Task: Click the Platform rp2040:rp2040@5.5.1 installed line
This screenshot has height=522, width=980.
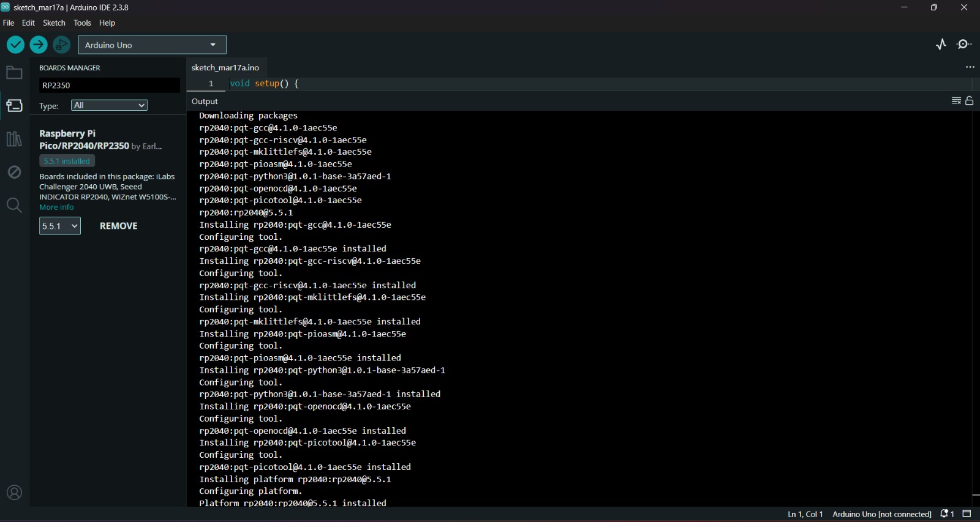Action: tap(293, 503)
